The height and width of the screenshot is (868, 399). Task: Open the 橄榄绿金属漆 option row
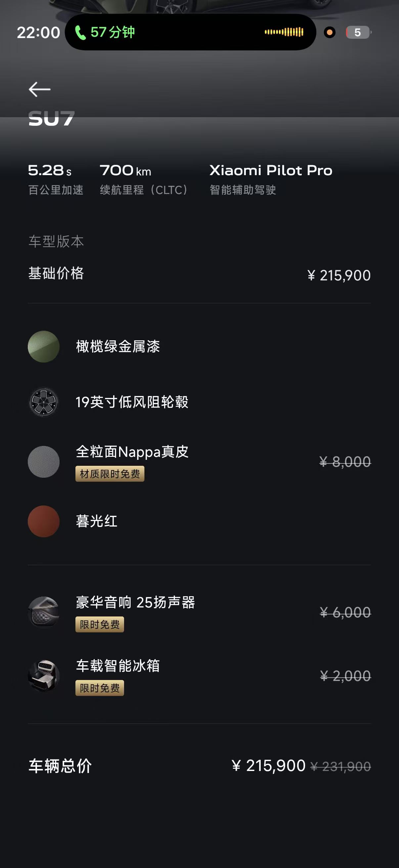[199, 346]
